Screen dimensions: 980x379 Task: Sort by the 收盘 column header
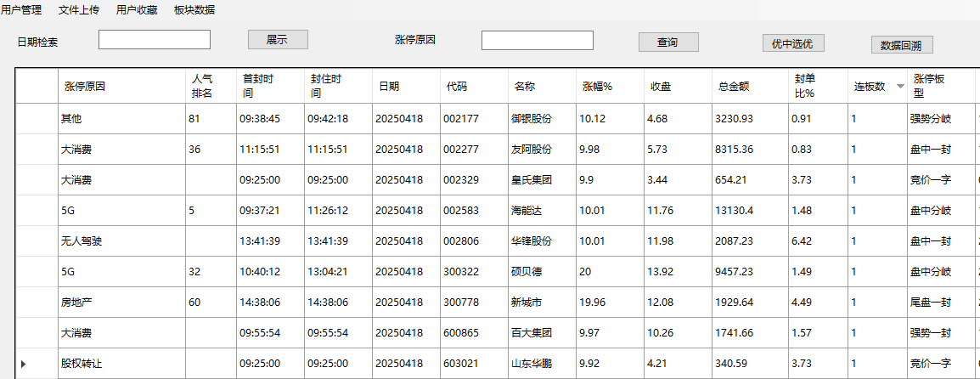click(678, 87)
